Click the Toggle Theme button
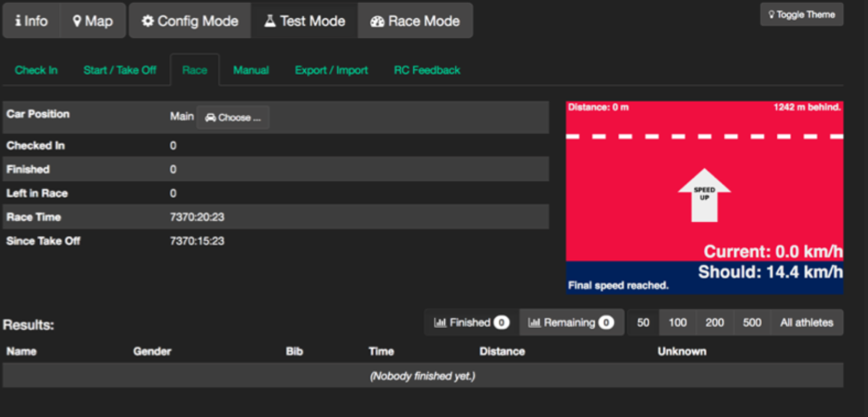The image size is (868, 417). (x=801, y=15)
